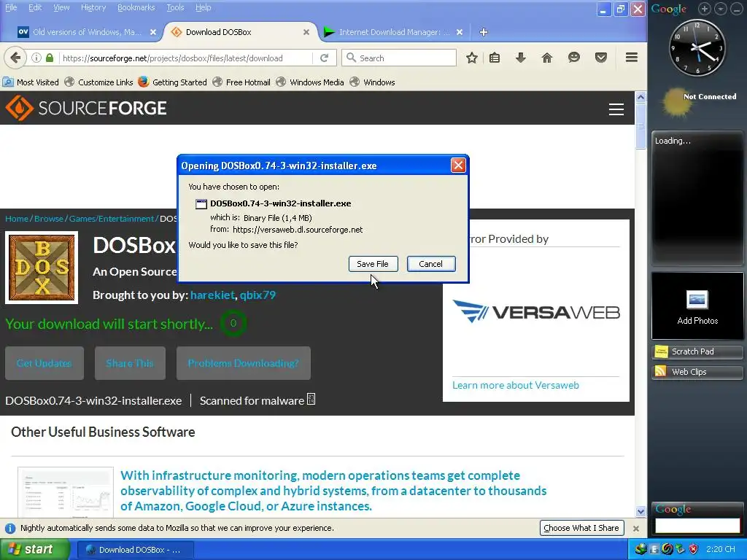Open the Help menu

203,7
